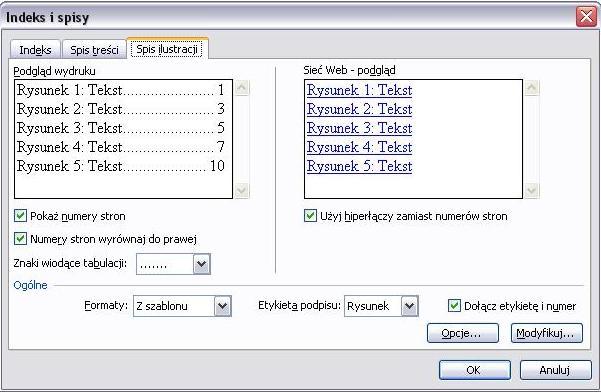Toggle Numery stron wyrównaj do prawej

(x=20, y=239)
